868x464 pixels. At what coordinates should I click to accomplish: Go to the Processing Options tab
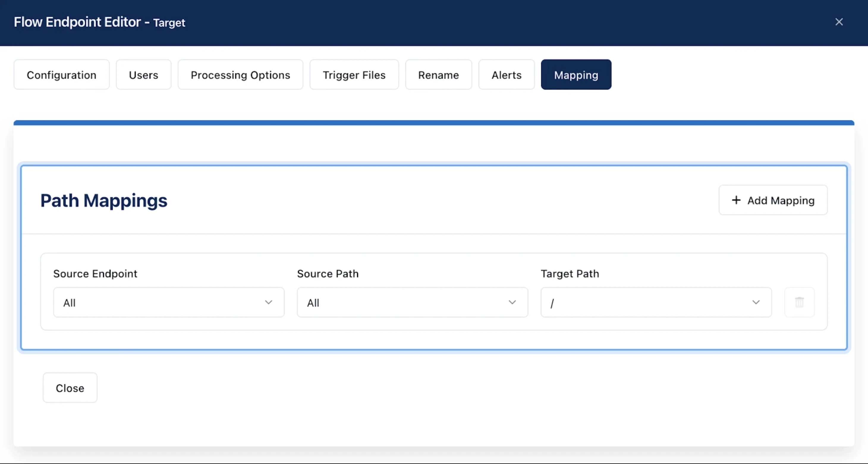click(240, 75)
